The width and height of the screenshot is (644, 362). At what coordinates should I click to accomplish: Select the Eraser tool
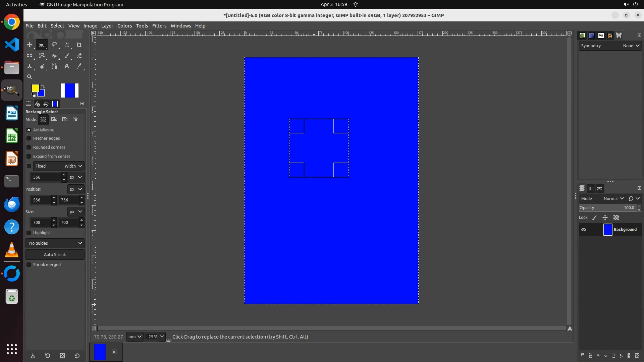coord(79,56)
